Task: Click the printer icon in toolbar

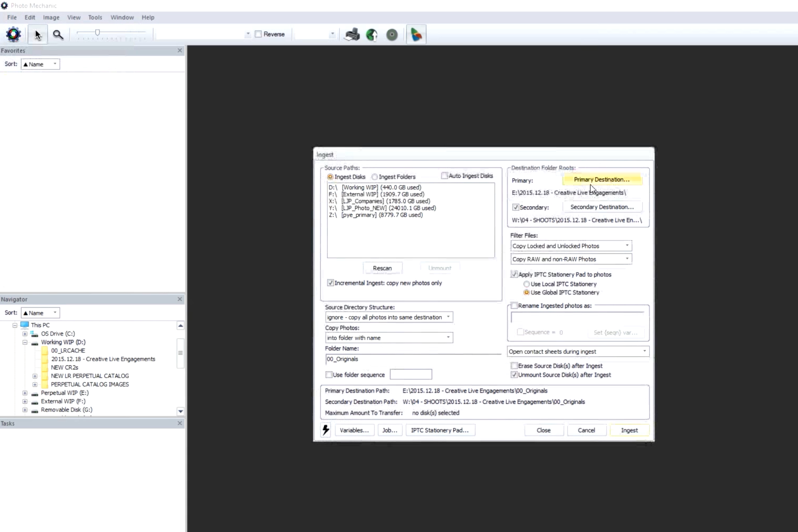Action: 352,35
